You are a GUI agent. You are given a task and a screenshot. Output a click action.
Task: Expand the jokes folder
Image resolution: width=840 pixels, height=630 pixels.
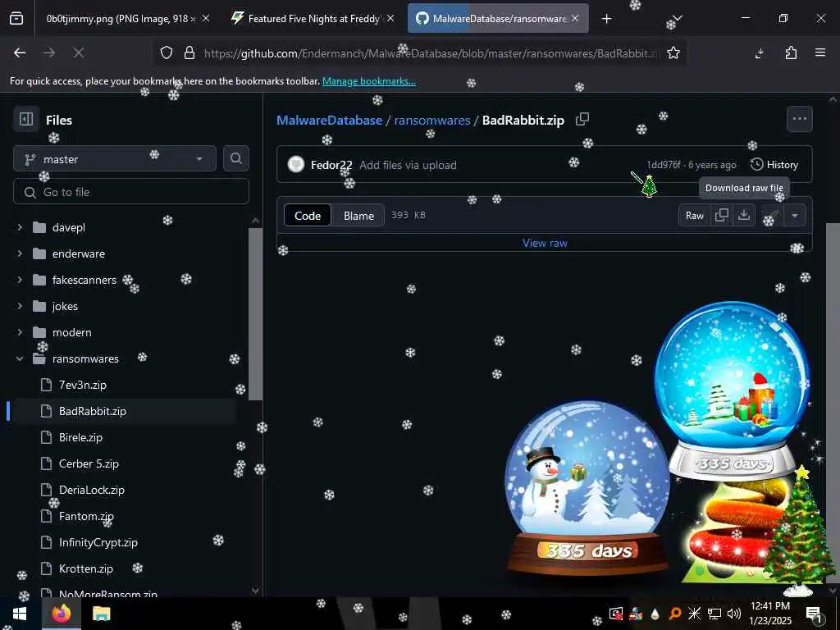(20, 306)
